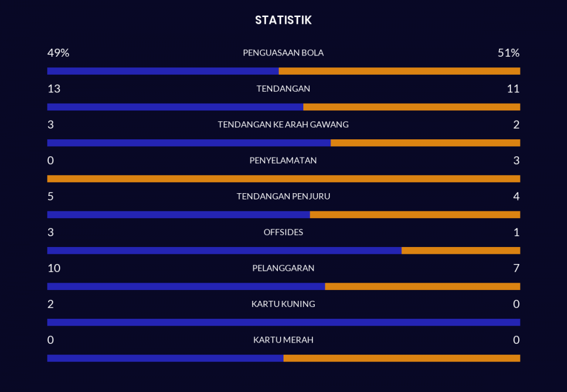Image resolution: width=567 pixels, height=392 pixels.
Task: Click the PENYELAMATAN label
Action: 283,160
